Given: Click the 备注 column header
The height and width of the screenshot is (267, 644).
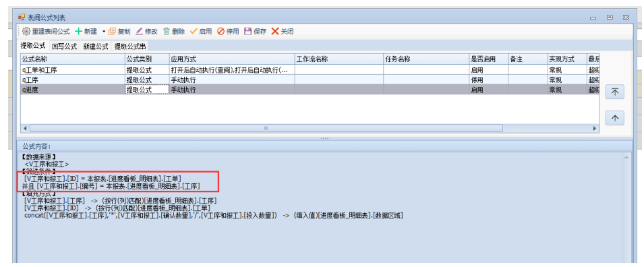Looking at the screenshot, I should click(528, 59).
